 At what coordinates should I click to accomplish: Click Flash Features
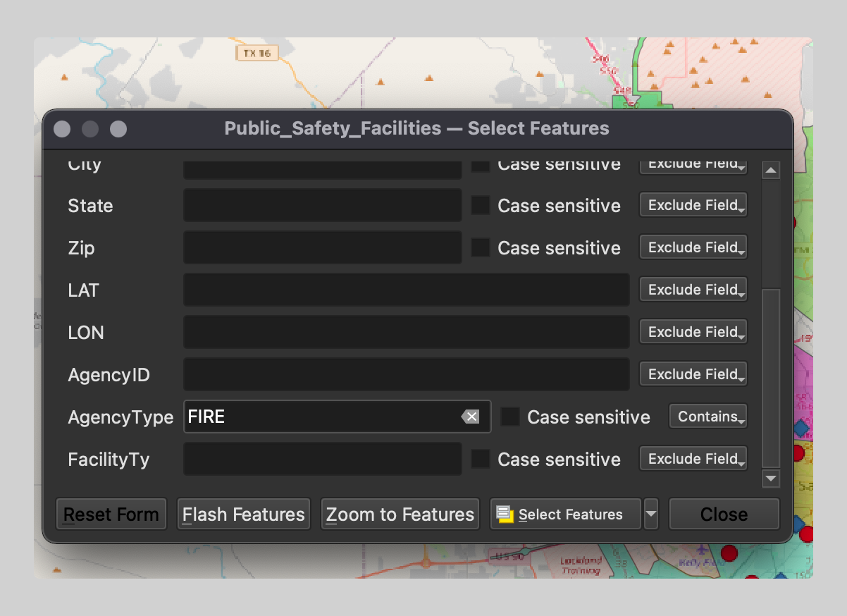[243, 514]
